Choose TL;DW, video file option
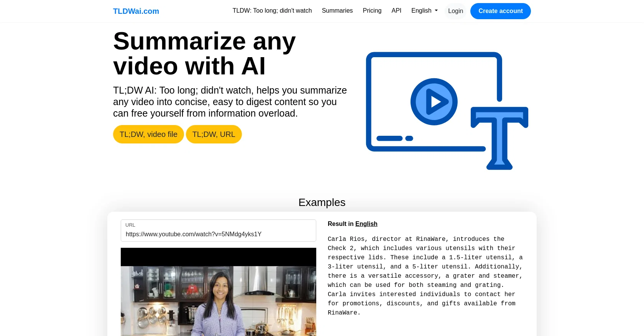 pyautogui.click(x=148, y=134)
